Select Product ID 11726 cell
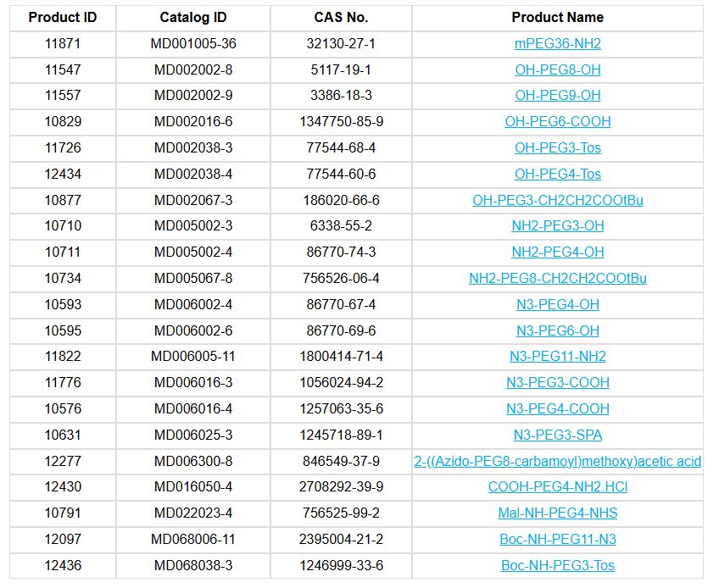 (63, 147)
